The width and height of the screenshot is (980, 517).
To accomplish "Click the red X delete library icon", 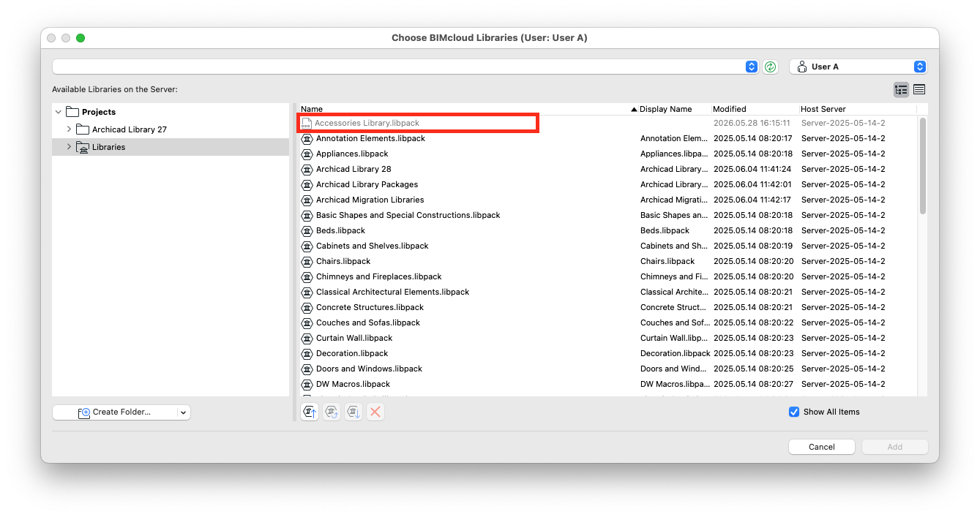I will 375,412.
